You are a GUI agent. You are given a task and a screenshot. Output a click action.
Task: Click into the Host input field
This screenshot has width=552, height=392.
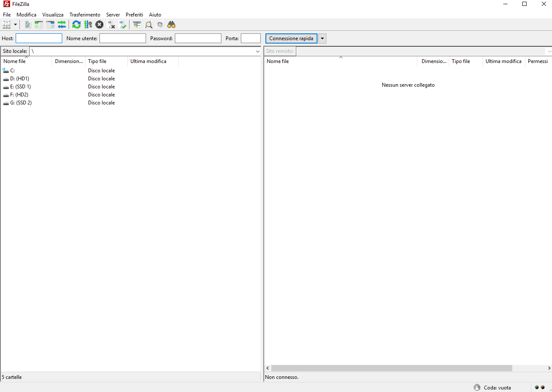pos(39,38)
